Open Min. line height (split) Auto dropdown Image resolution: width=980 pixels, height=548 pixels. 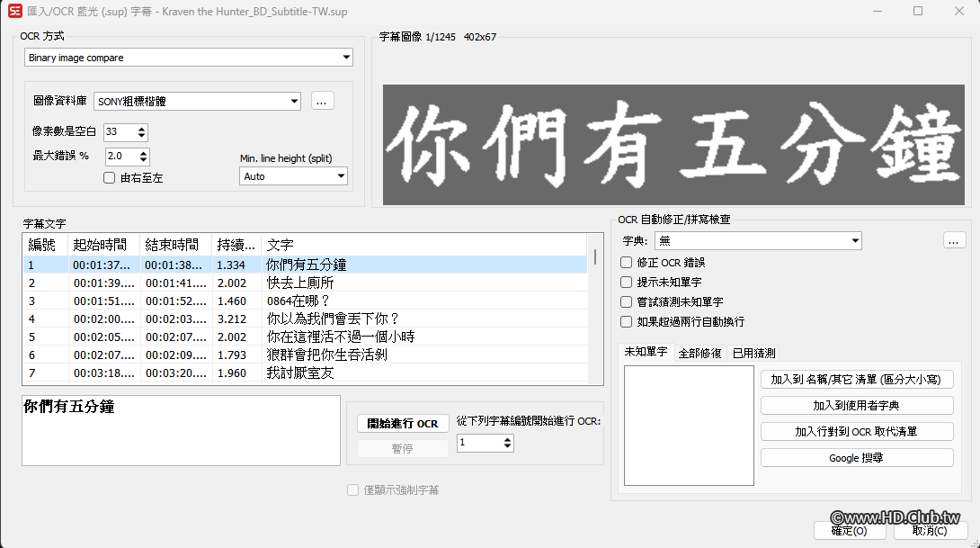[293, 176]
